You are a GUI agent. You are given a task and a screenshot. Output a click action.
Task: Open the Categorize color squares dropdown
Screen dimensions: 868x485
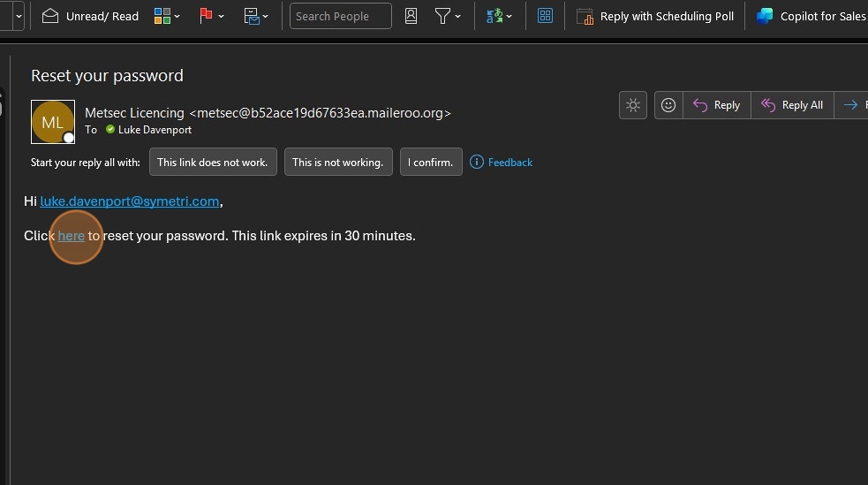click(x=167, y=16)
